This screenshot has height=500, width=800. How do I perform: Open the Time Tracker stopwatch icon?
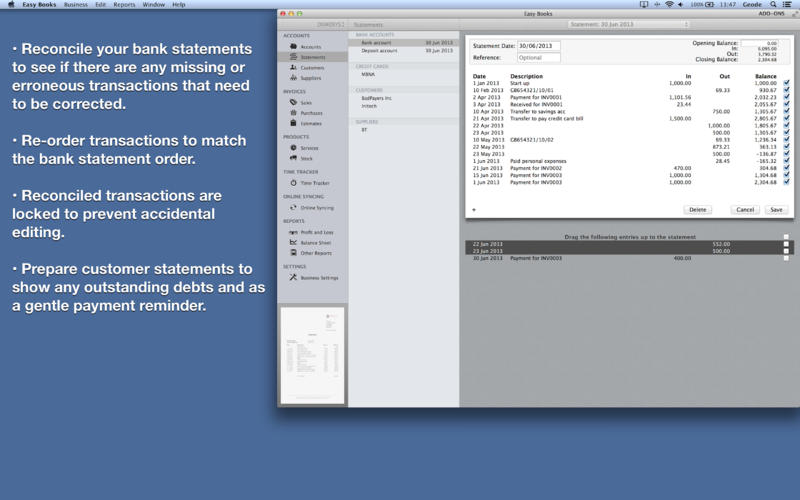[293, 183]
